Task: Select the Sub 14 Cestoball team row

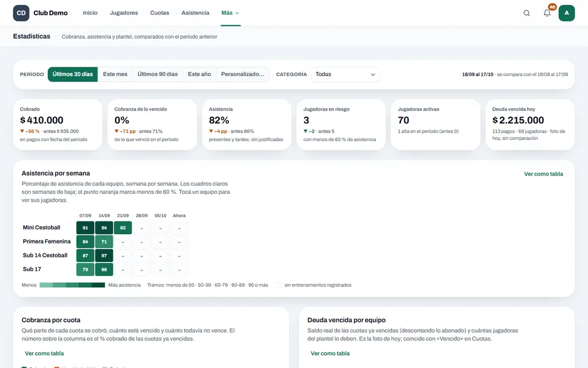Action: 45,255
